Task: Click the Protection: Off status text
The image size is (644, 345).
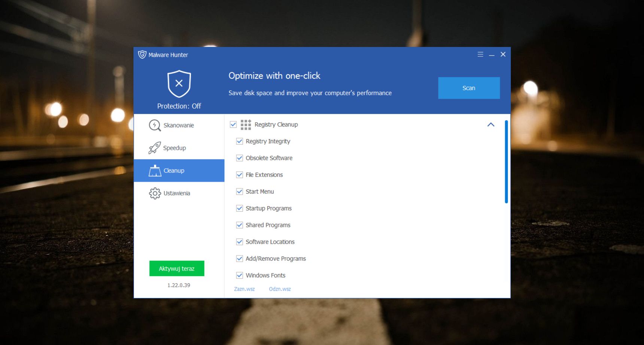Action: point(179,106)
